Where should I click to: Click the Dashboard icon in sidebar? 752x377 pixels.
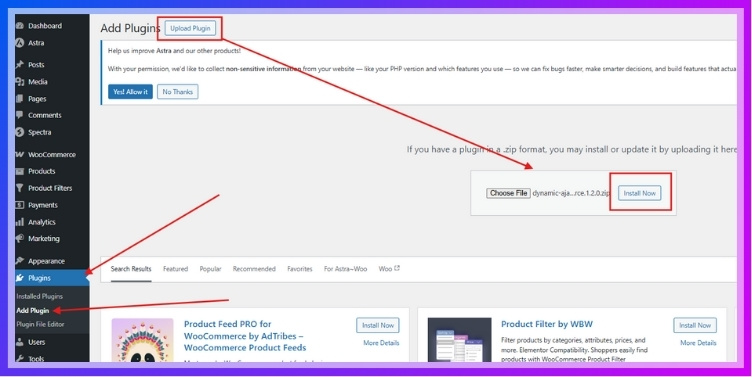pyautogui.click(x=20, y=26)
